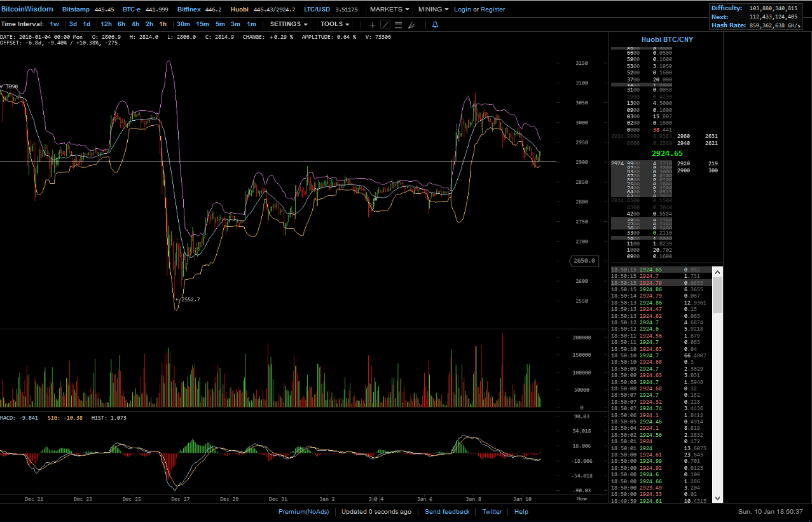Click the SIG value label
This screenshot has width=812, height=522.
65,418
